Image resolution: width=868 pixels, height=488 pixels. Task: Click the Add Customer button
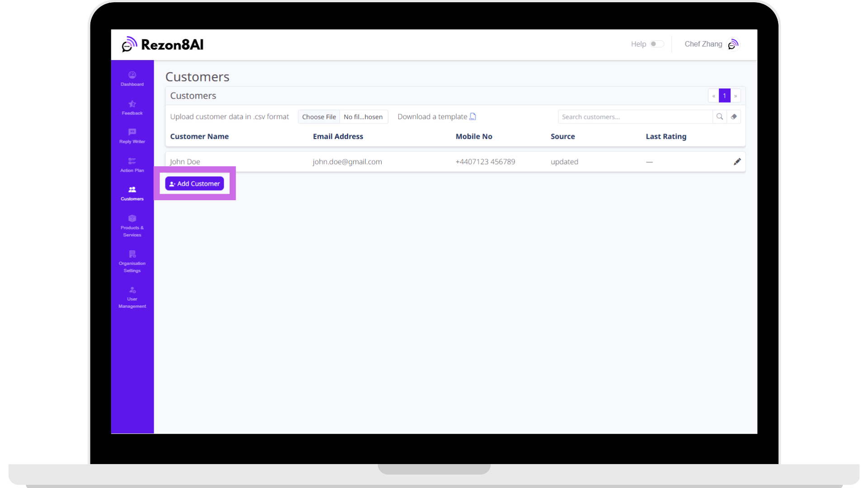pyautogui.click(x=194, y=183)
